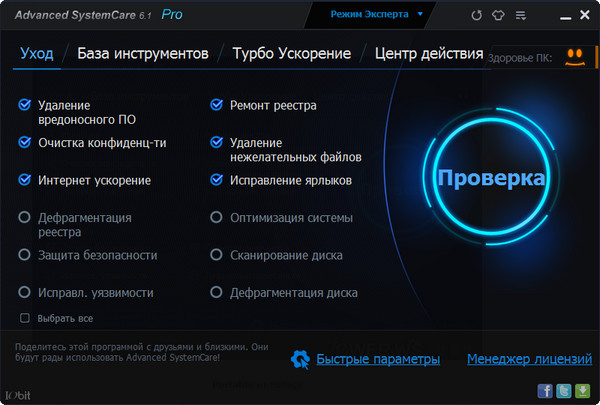Click the Advanced SystemCare 6.1 Pro title
This screenshot has height=405, width=600.
click(98, 15)
